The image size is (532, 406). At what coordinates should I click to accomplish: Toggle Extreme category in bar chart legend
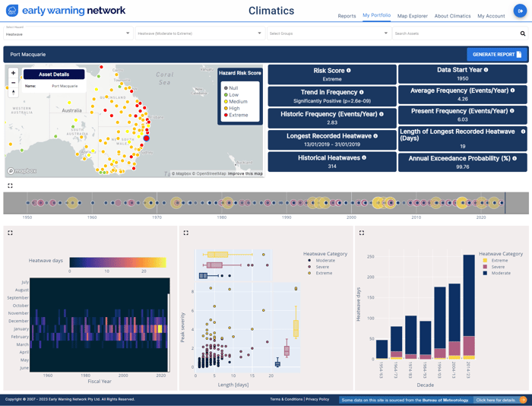(496, 260)
